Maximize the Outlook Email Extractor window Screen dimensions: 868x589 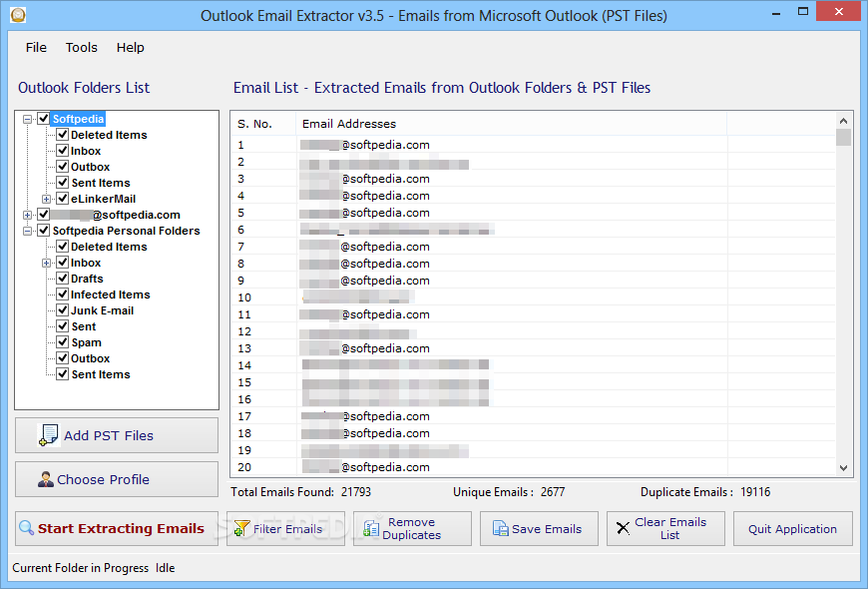click(803, 12)
